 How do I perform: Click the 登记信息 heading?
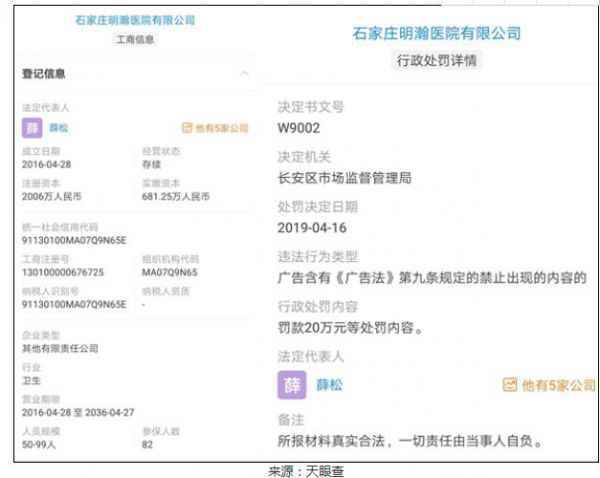(44, 73)
